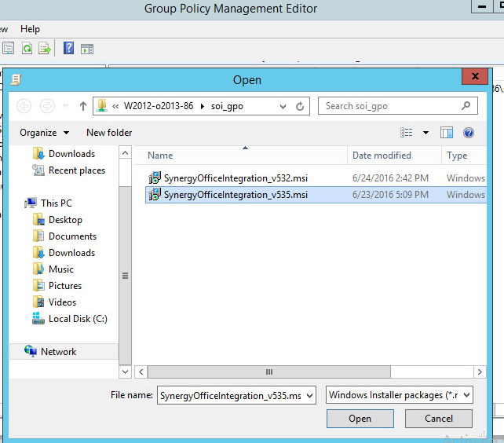Go back with the Back arrow

coord(24,106)
